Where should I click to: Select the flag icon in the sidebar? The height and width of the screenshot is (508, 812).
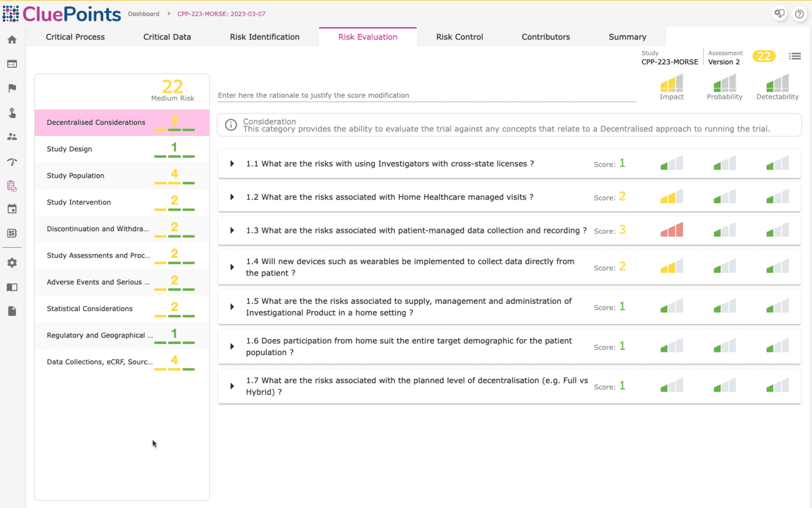(12, 88)
